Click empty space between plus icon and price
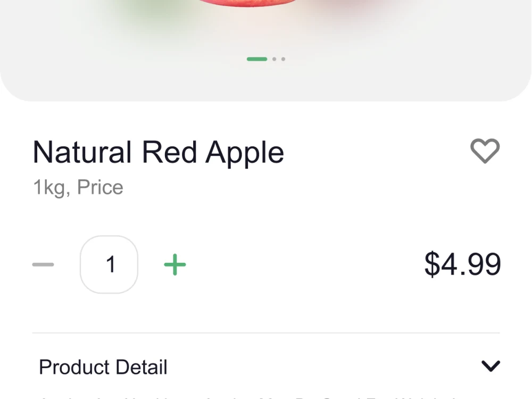532x399 pixels. coord(305,264)
